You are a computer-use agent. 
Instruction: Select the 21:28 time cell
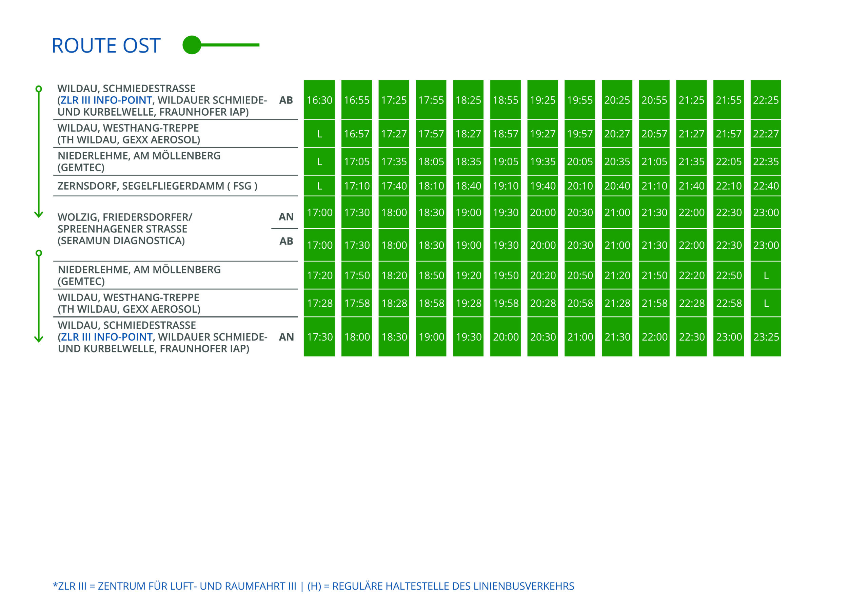click(x=617, y=303)
